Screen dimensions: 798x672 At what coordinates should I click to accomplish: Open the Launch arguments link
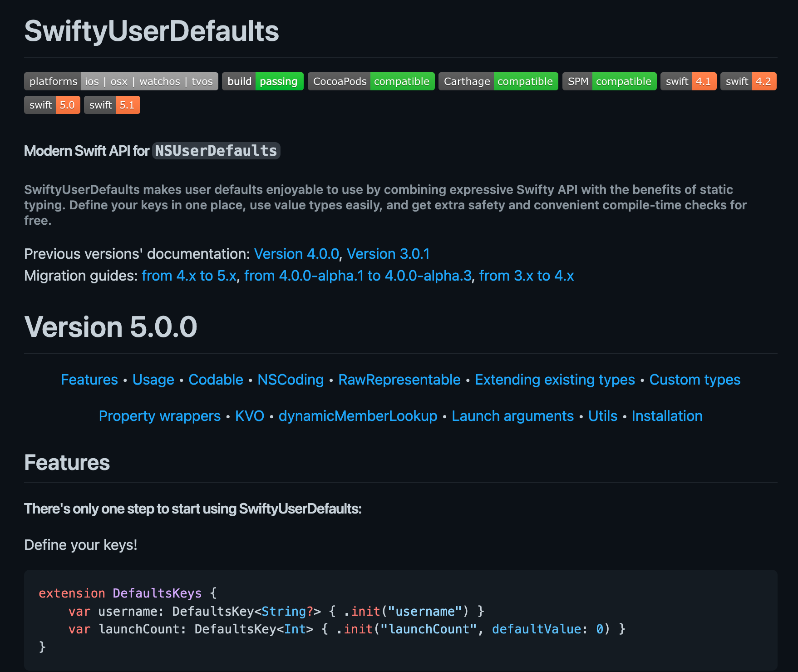tap(513, 416)
